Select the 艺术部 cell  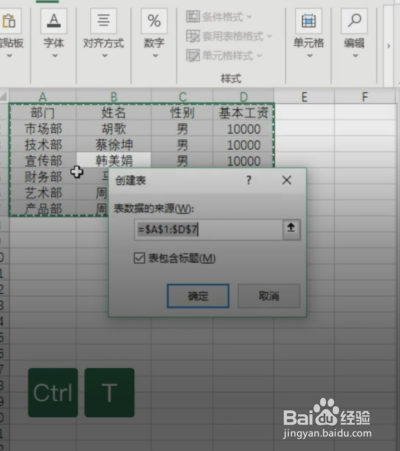(43, 193)
